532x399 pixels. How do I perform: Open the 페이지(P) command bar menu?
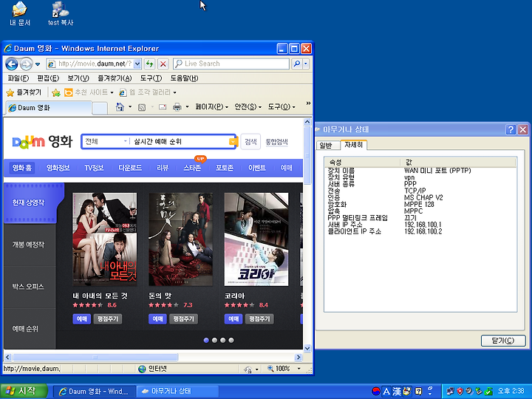212,107
